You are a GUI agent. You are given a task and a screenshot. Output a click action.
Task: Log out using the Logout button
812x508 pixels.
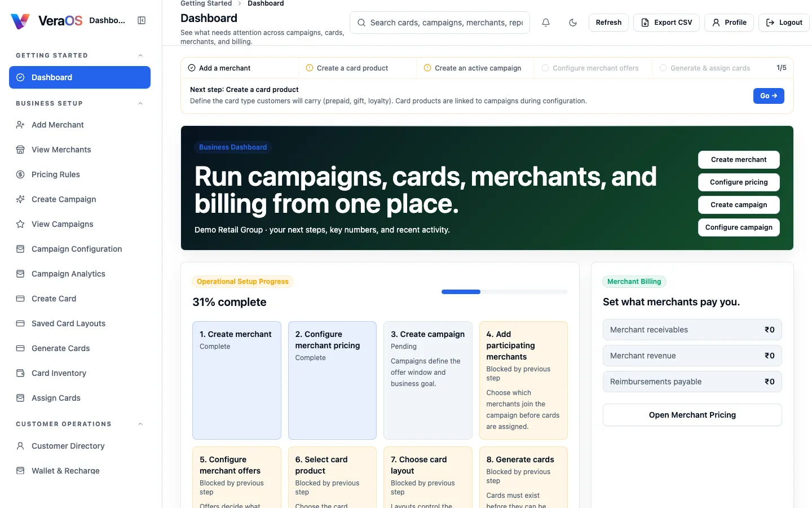784,23
